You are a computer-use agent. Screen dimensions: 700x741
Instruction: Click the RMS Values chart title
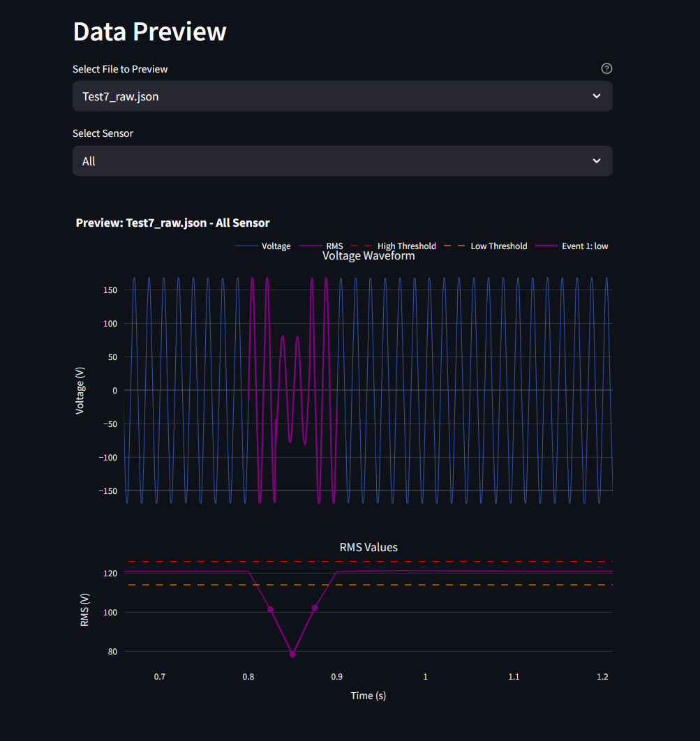pyautogui.click(x=368, y=547)
